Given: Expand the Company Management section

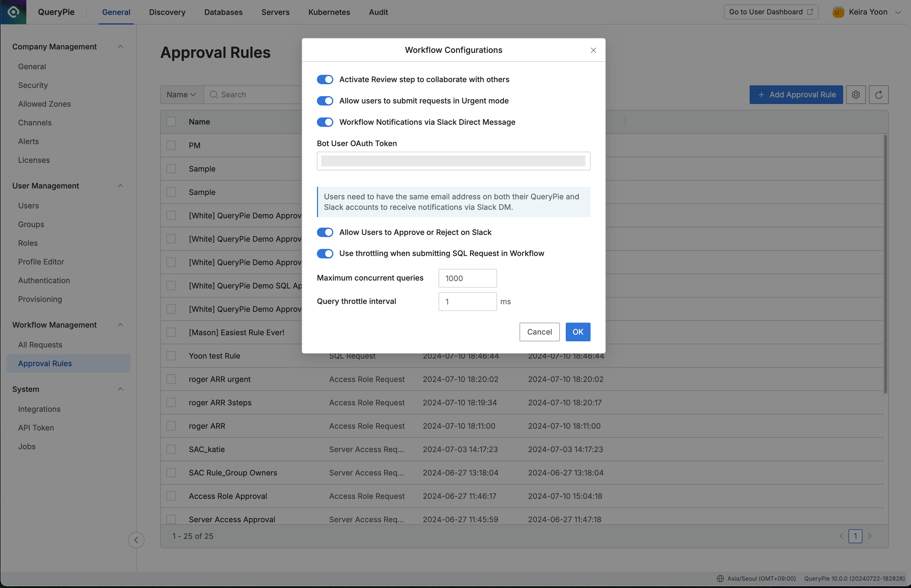Looking at the screenshot, I should coord(120,46).
